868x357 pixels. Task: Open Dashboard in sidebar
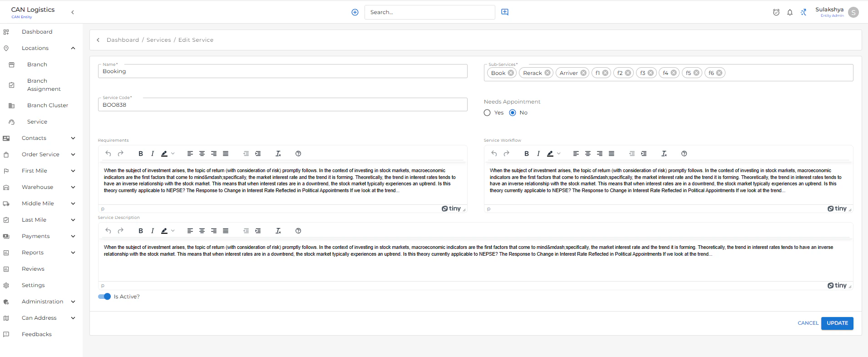click(37, 32)
